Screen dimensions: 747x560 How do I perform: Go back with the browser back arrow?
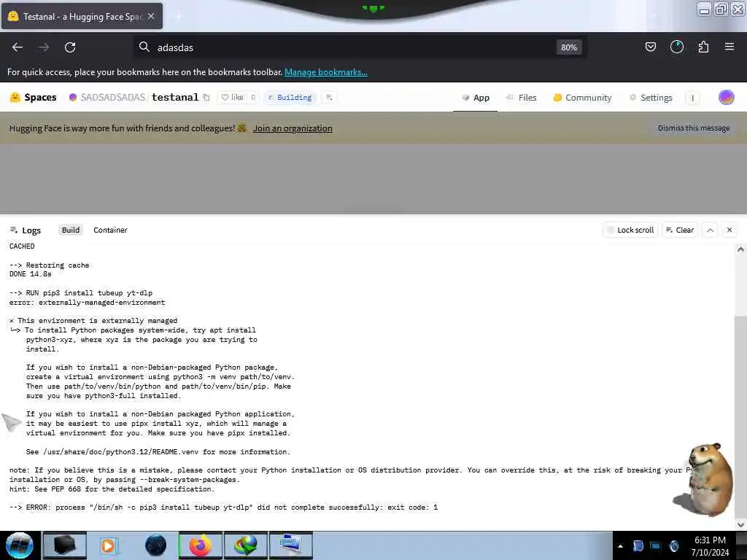18,47
